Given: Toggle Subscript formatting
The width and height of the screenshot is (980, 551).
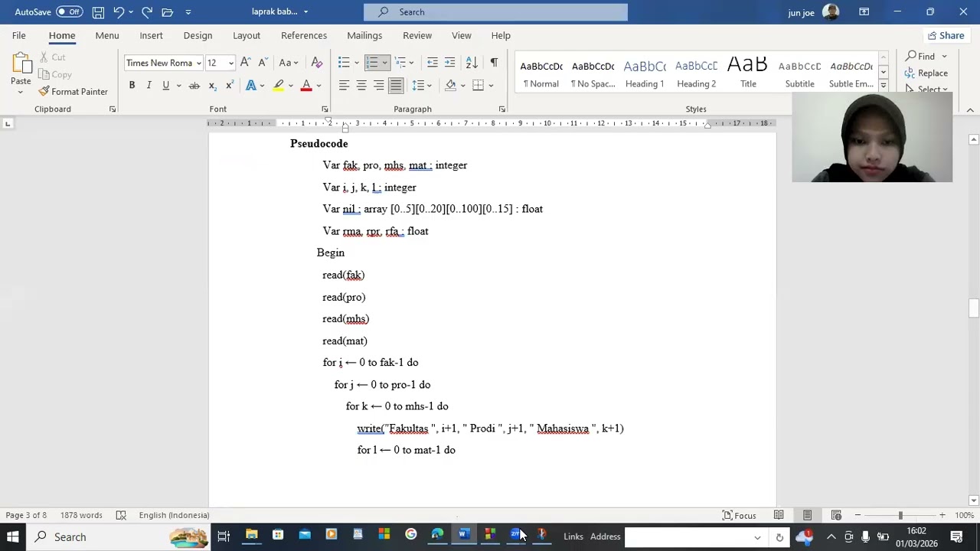Looking at the screenshot, I should [x=212, y=86].
